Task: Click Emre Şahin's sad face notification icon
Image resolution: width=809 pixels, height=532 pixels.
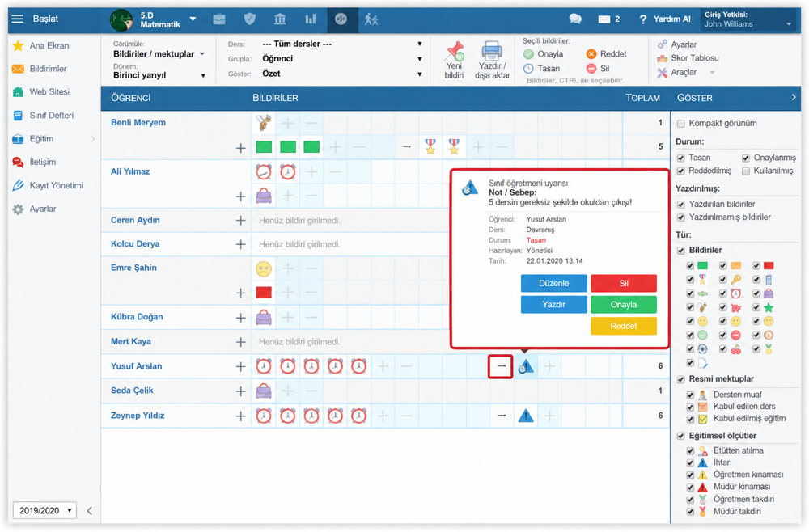Action: [264, 268]
